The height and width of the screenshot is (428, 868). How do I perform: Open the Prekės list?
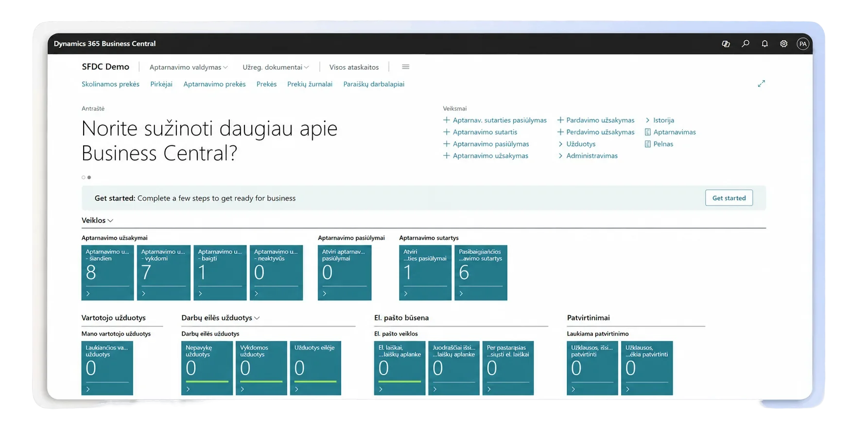click(266, 84)
